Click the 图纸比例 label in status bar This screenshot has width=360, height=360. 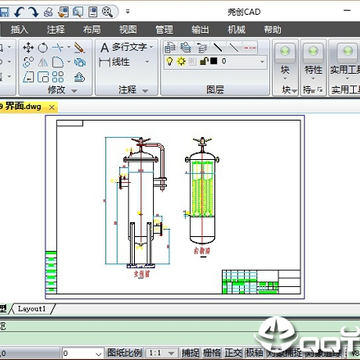click(x=124, y=353)
